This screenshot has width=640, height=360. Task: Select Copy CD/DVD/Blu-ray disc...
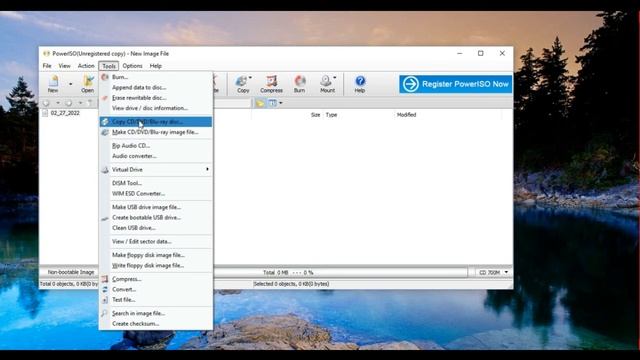click(x=156, y=122)
